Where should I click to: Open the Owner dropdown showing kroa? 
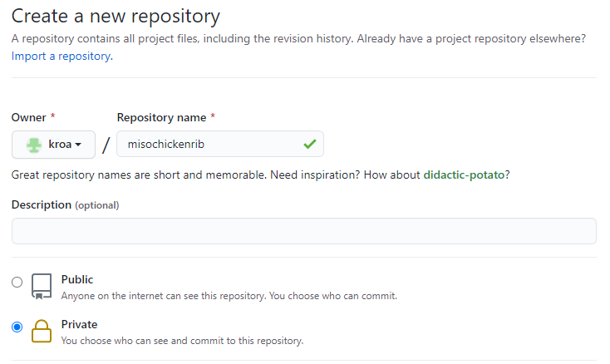click(x=53, y=145)
